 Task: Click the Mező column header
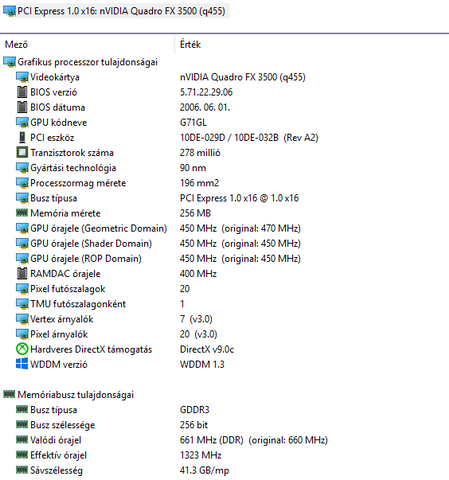click(16, 44)
